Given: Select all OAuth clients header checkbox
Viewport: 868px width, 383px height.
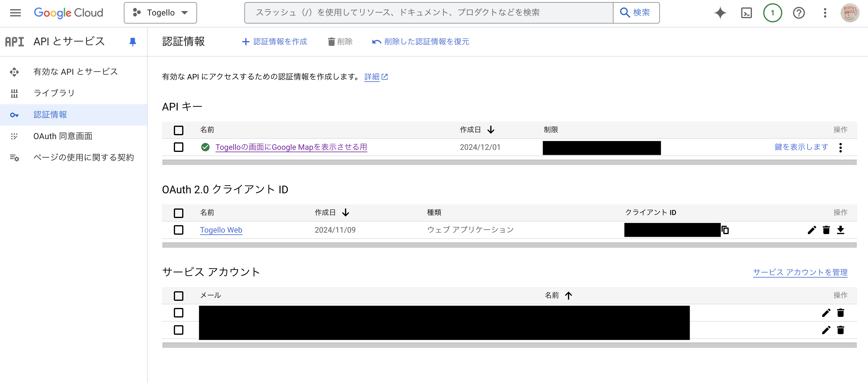Looking at the screenshot, I should coord(179,213).
